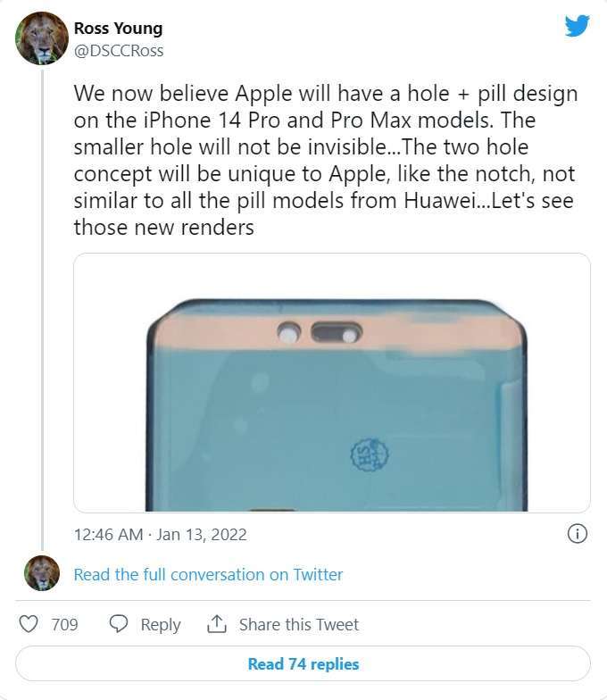The image size is (607, 700).
Task: Click the tweet text about hole + pill design
Action: [x=325, y=161]
